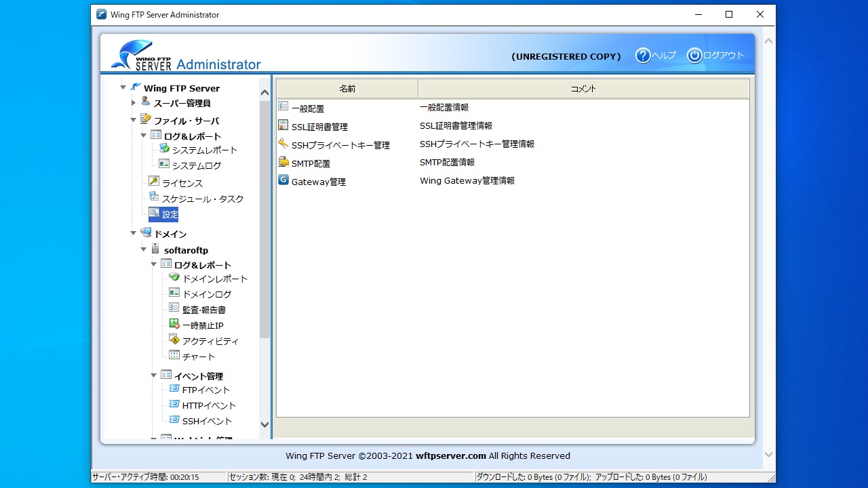Viewport: 868px width, 488px height.
Task: Click the ログアウト power icon
Action: point(694,56)
